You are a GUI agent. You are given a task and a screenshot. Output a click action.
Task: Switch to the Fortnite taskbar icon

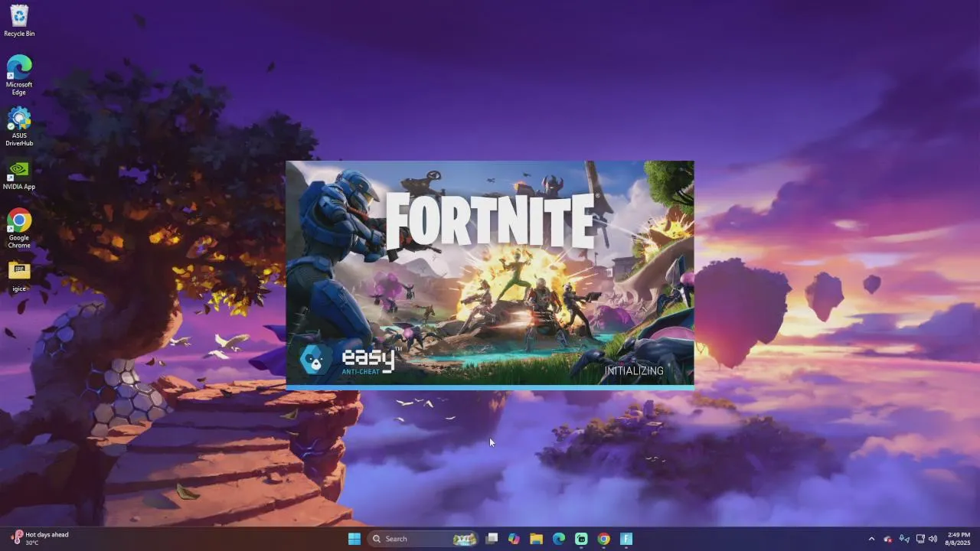pos(626,539)
